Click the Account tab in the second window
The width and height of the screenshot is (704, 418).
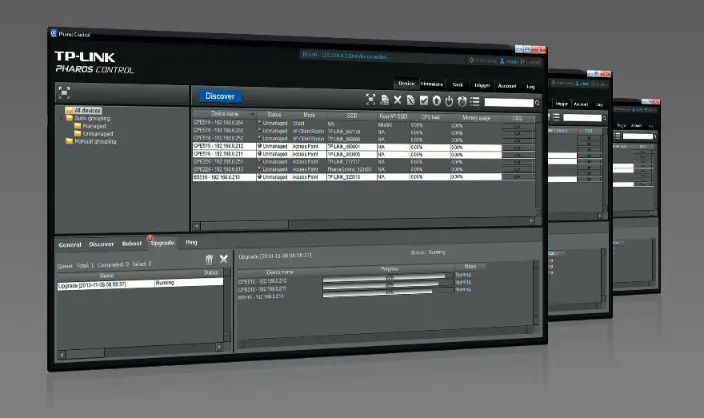581,104
